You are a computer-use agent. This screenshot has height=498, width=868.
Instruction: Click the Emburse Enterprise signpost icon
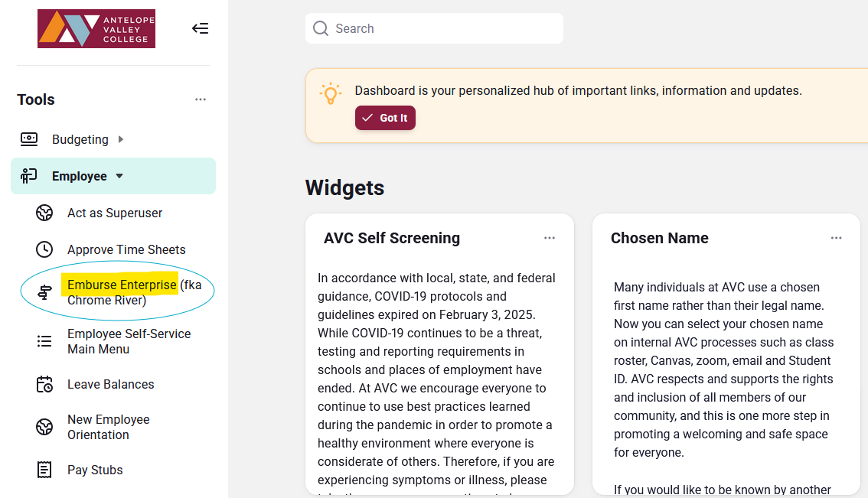(x=45, y=292)
